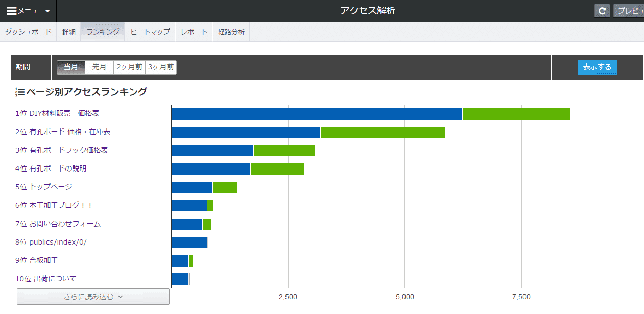The width and height of the screenshot is (644, 314).
Task: Click the refresh icon in header
Action: pos(602,11)
